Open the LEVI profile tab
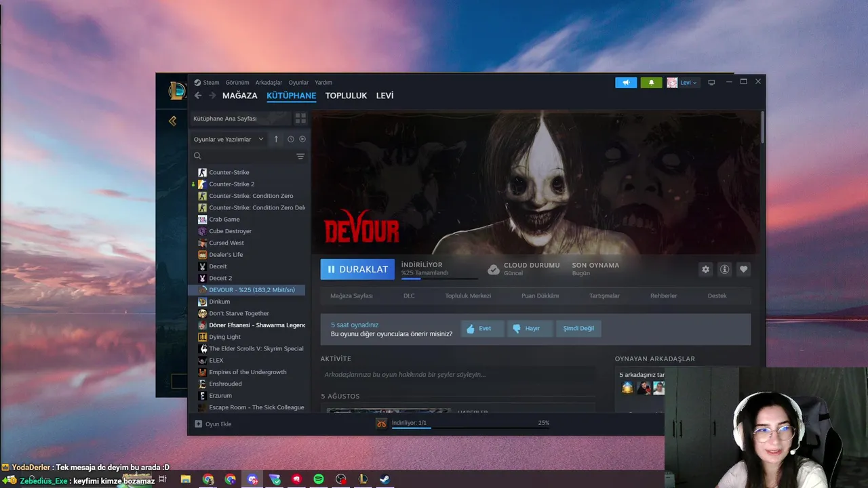Viewport: 868px width, 488px height. (384, 96)
